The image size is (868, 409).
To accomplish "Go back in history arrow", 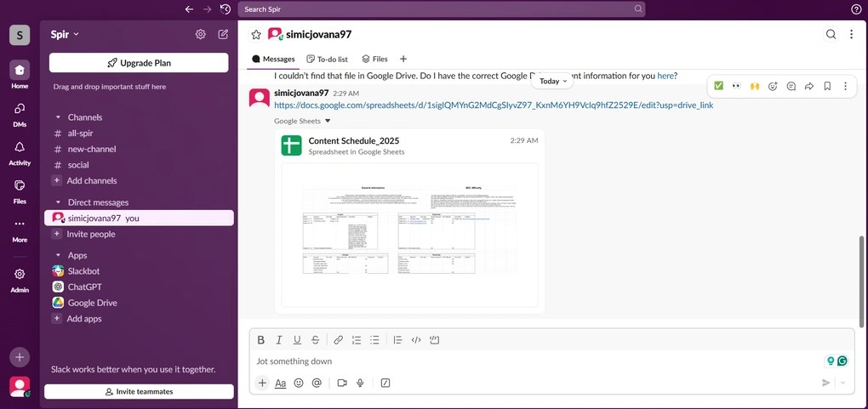I will pyautogui.click(x=189, y=9).
